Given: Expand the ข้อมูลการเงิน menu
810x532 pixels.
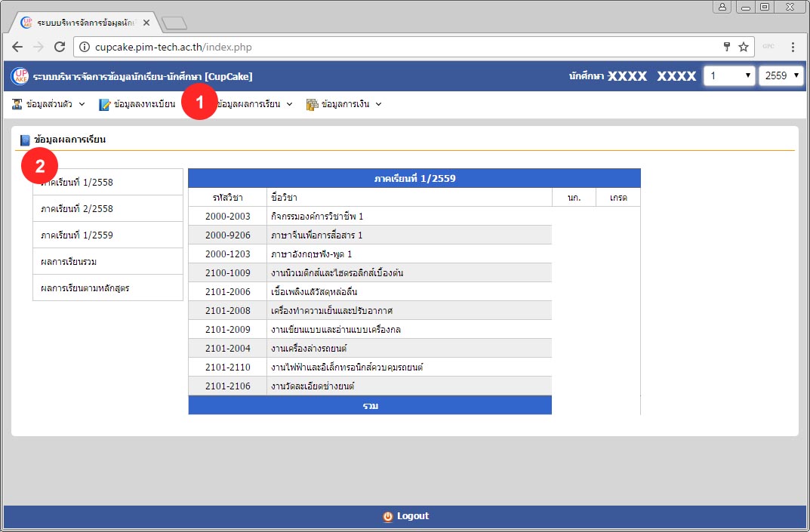Looking at the screenshot, I should [x=346, y=104].
